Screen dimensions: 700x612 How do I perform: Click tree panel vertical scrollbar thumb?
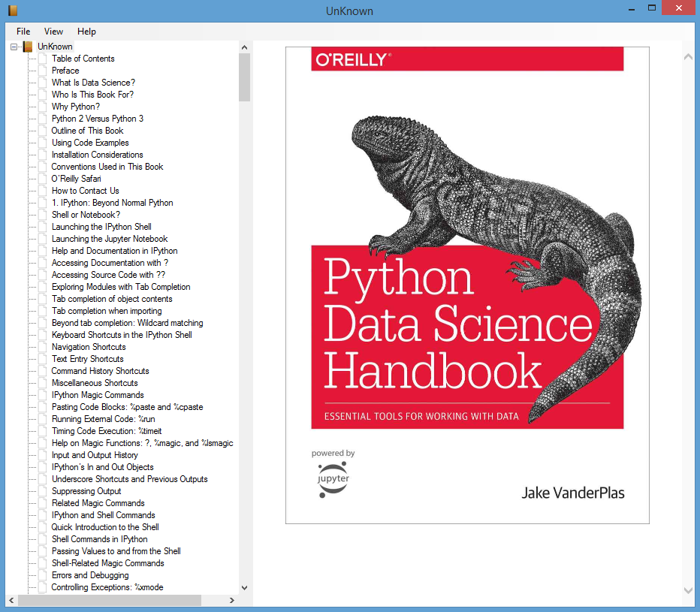pos(244,77)
